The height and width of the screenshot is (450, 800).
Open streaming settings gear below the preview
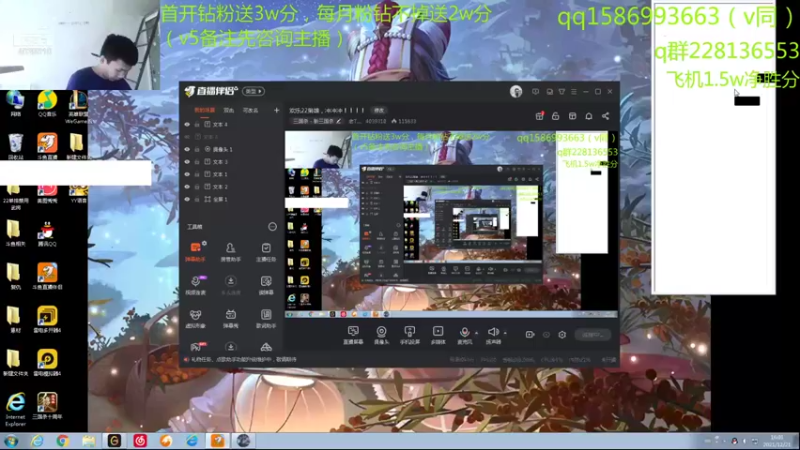pyautogui.click(x=562, y=335)
